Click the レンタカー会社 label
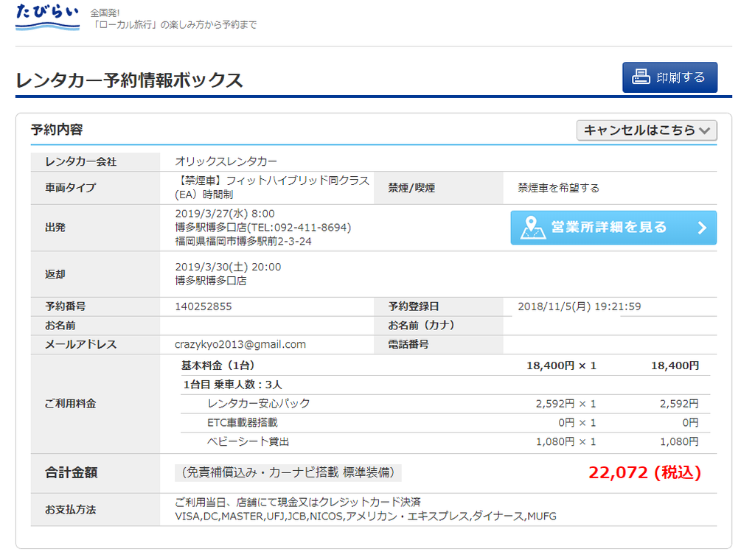This screenshot has width=755, height=560. 81,161
